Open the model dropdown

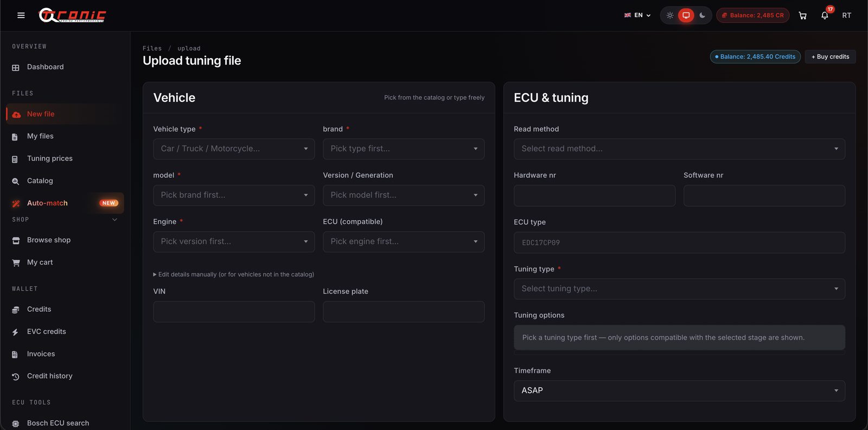234,195
